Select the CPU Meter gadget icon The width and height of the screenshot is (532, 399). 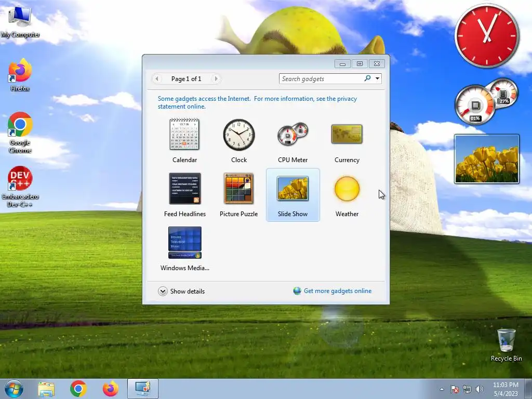point(292,134)
